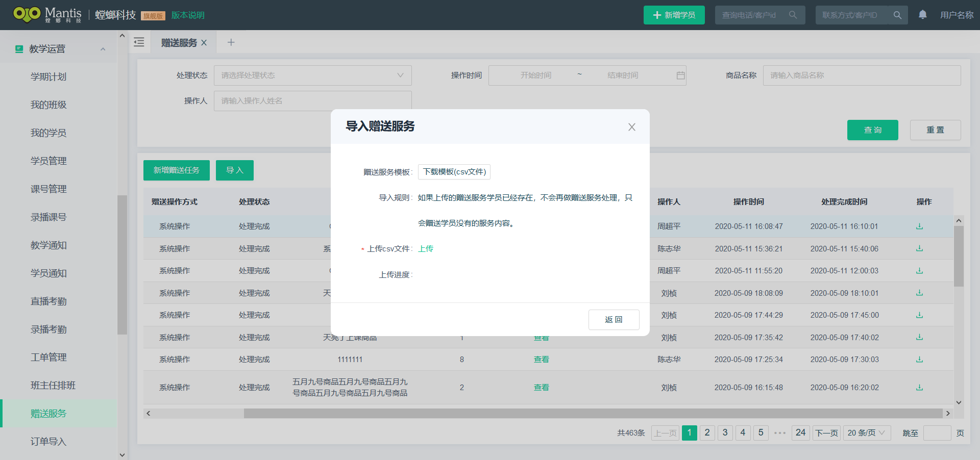The width and height of the screenshot is (980, 460).
Task: Open 我的班级 in sidebar
Action: [x=48, y=105]
